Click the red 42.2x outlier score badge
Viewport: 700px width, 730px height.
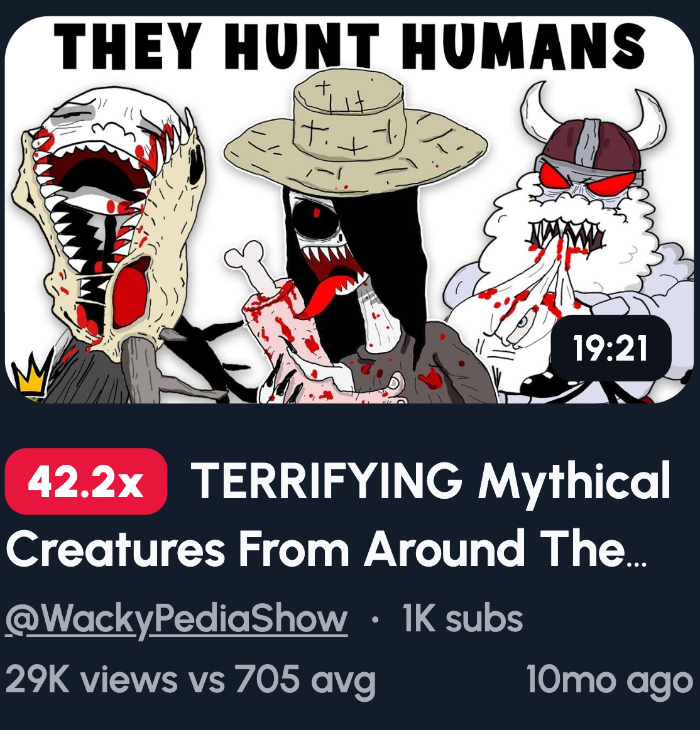pos(85,481)
